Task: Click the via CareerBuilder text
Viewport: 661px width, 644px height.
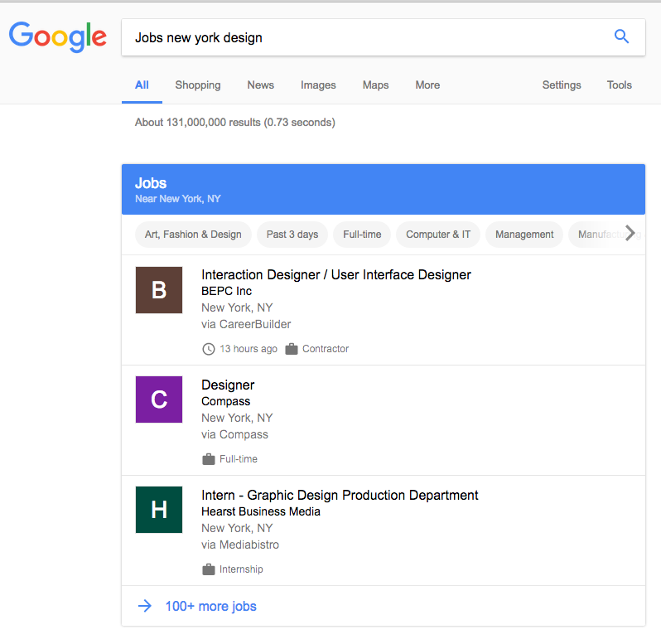Action: coord(246,324)
